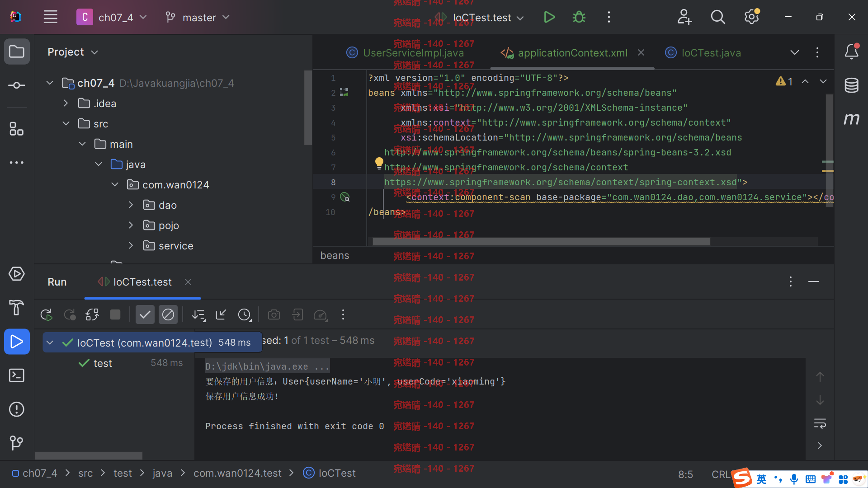Toggle soft-wrap in console output
Viewport: 868px width, 488px height.
point(820,423)
